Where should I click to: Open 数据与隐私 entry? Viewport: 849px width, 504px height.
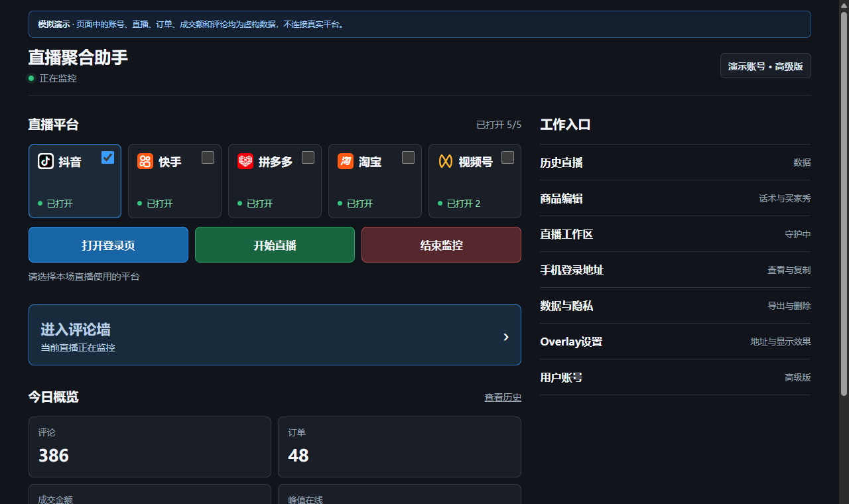675,306
